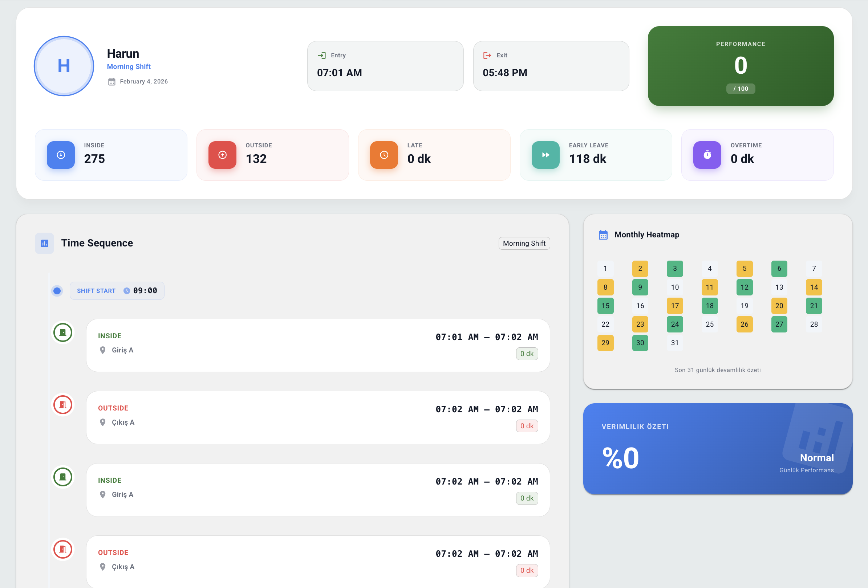Click the Overtime 0 dk stat card

pos(758,155)
